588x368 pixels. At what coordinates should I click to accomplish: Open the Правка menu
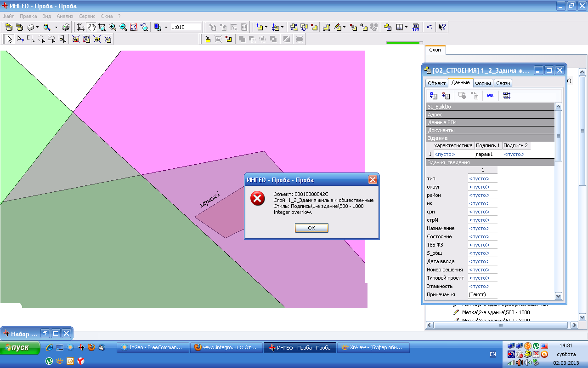tap(28, 16)
